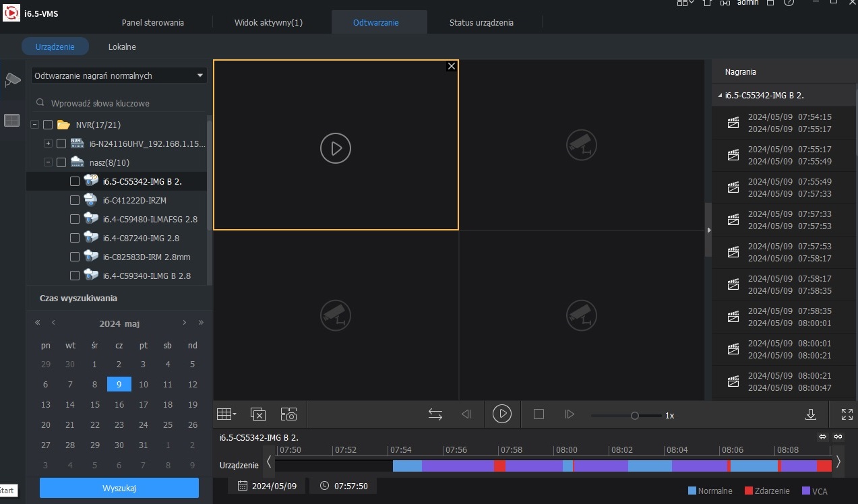Toggle fullscreen view icon
858x504 pixels.
pos(847,414)
